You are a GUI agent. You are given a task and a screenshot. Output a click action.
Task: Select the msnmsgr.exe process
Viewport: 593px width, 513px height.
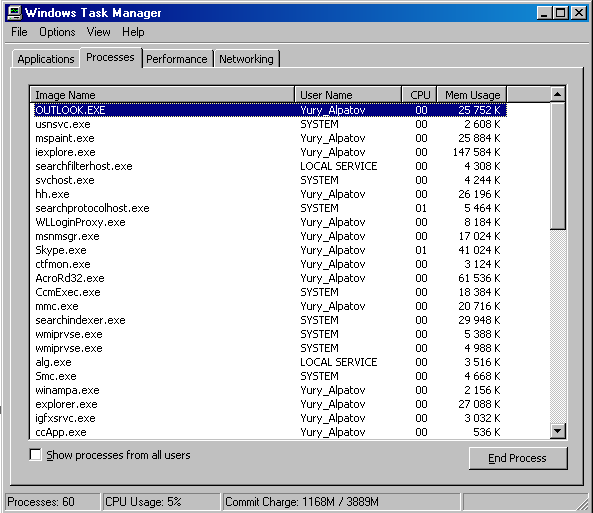pyautogui.click(x=270, y=236)
